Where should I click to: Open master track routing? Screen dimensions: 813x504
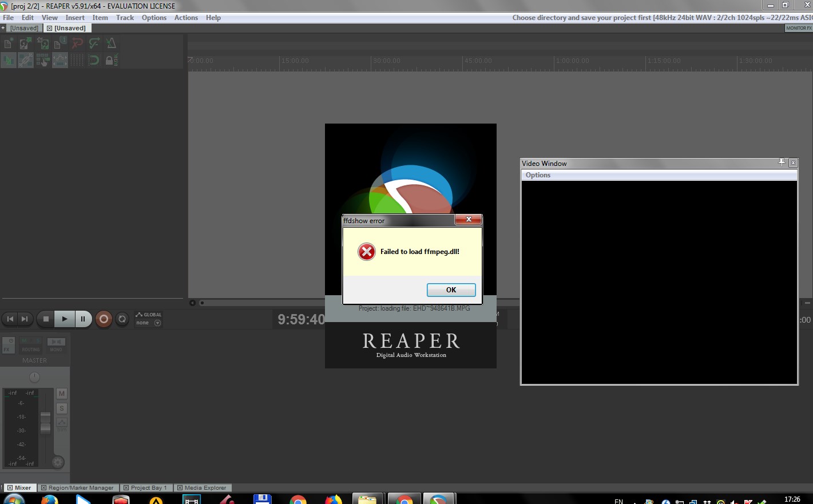tap(31, 345)
